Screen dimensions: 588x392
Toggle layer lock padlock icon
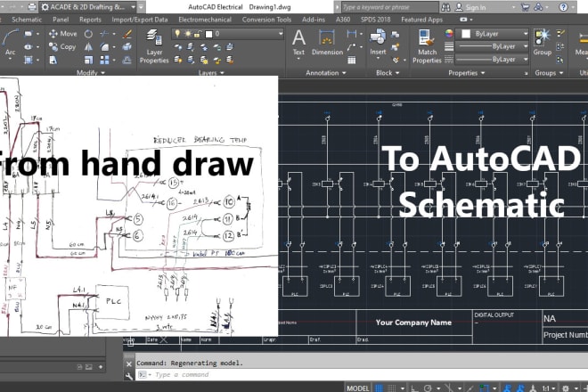197,34
